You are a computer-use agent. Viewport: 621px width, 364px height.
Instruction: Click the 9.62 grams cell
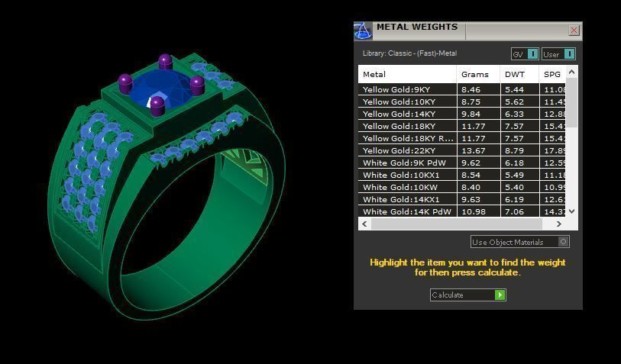[478, 163]
